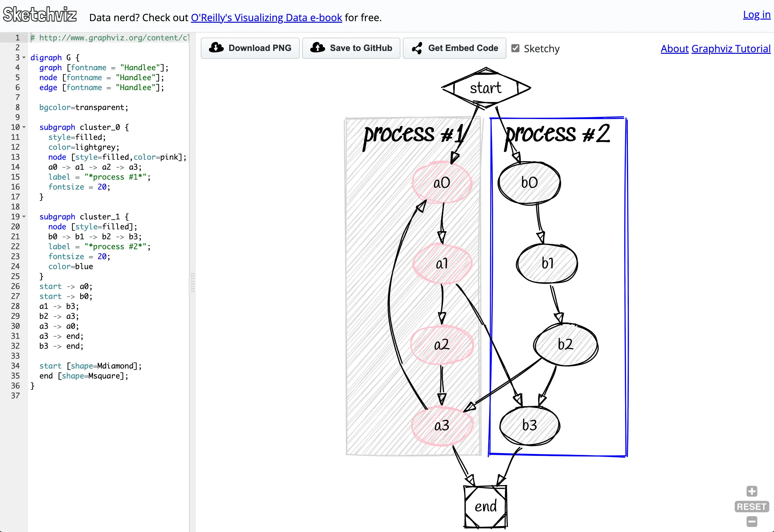Click the cloud upload icon on Save to GitHub
Viewport: 774px width, 532px height.
click(317, 48)
